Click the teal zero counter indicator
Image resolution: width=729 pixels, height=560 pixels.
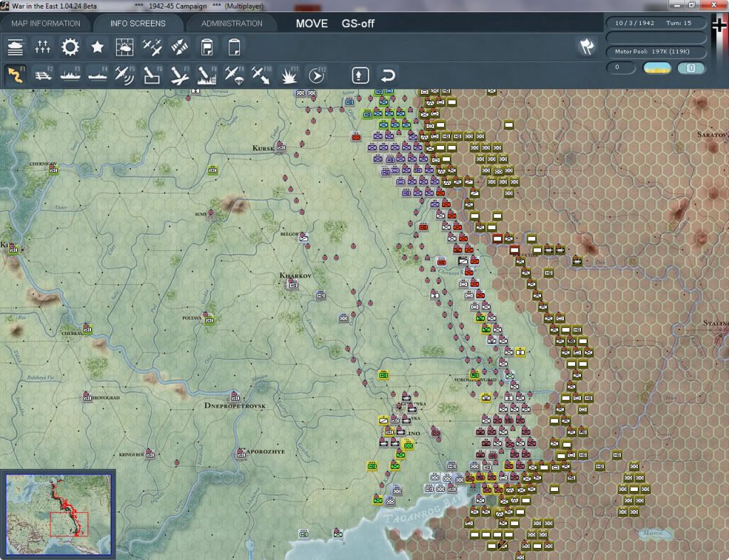point(691,68)
